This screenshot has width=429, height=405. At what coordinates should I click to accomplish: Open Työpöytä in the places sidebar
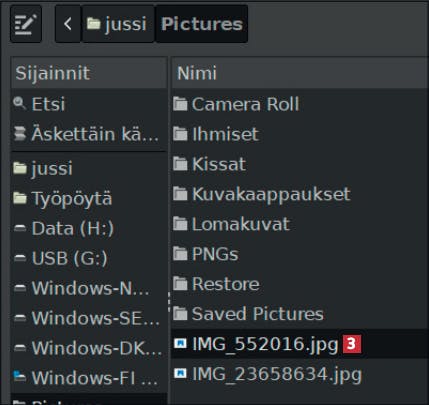coord(89,198)
